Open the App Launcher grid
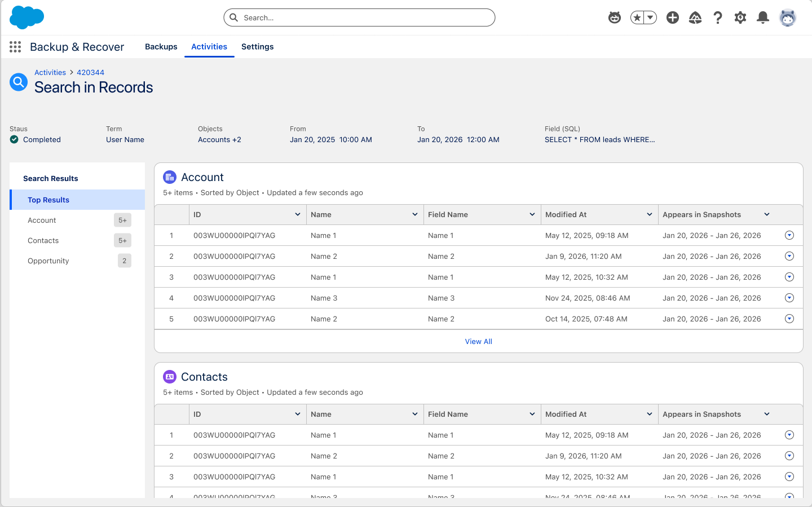Screen dimensions: 812x507 (15, 47)
